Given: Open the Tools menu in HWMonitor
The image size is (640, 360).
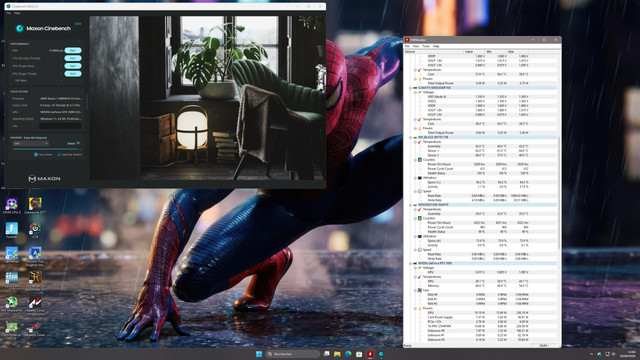Looking at the screenshot, I should pos(426,46).
